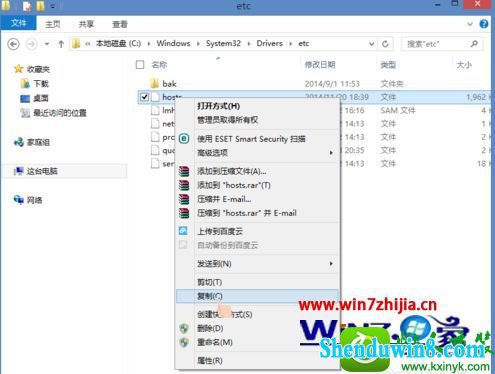The width and height of the screenshot is (495, 374).
Task: Sort by 类型 column header
Action: coord(388,65)
